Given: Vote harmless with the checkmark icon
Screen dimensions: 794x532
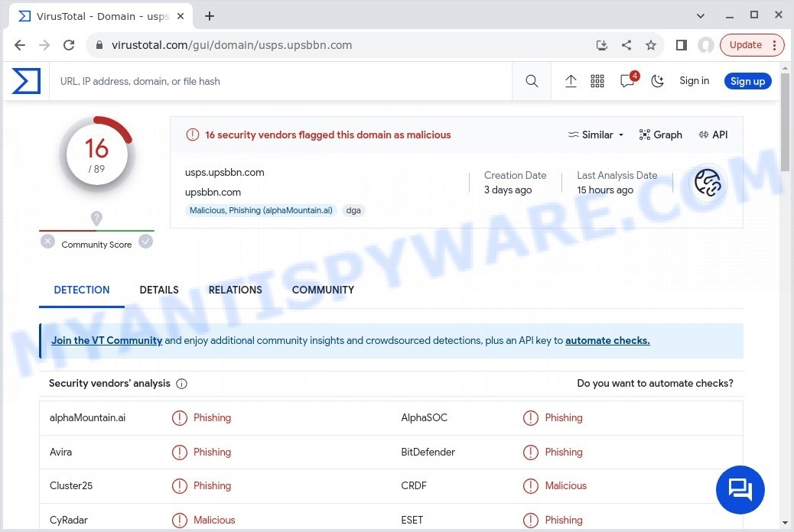Looking at the screenshot, I should [146, 242].
